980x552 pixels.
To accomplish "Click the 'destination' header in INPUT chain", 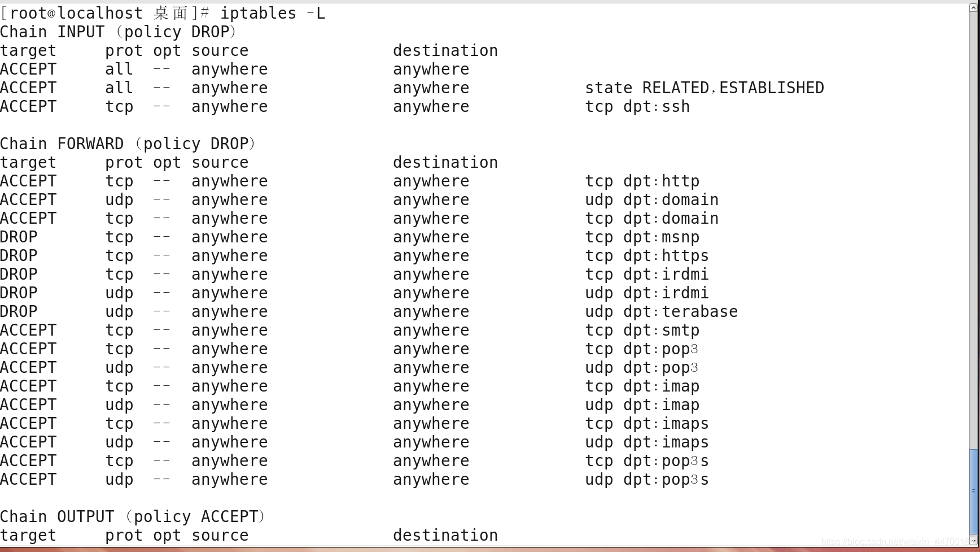I will [x=445, y=50].
